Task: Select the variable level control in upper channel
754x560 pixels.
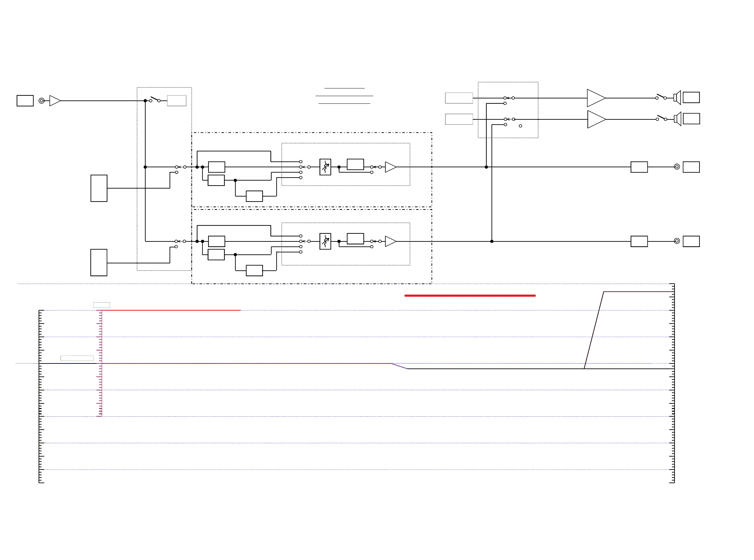Action: coord(325,167)
